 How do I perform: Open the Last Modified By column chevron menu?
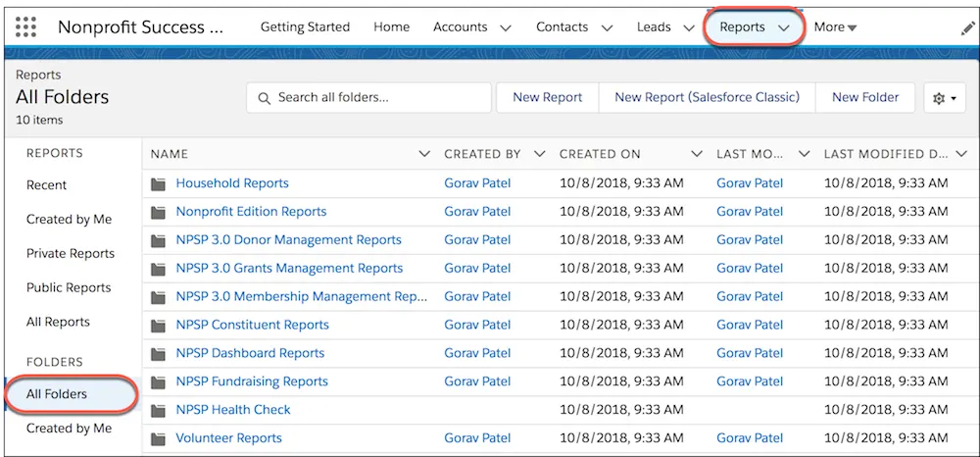coord(805,154)
